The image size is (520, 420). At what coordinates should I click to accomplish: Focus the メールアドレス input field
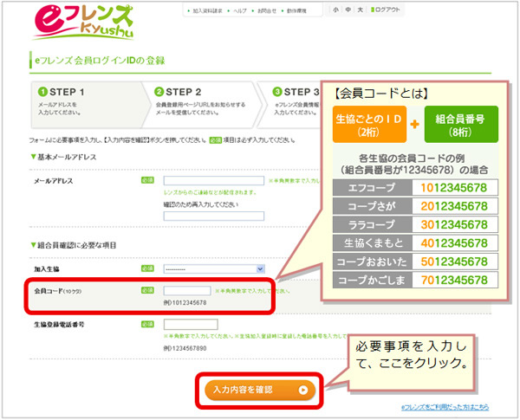pyautogui.click(x=214, y=181)
